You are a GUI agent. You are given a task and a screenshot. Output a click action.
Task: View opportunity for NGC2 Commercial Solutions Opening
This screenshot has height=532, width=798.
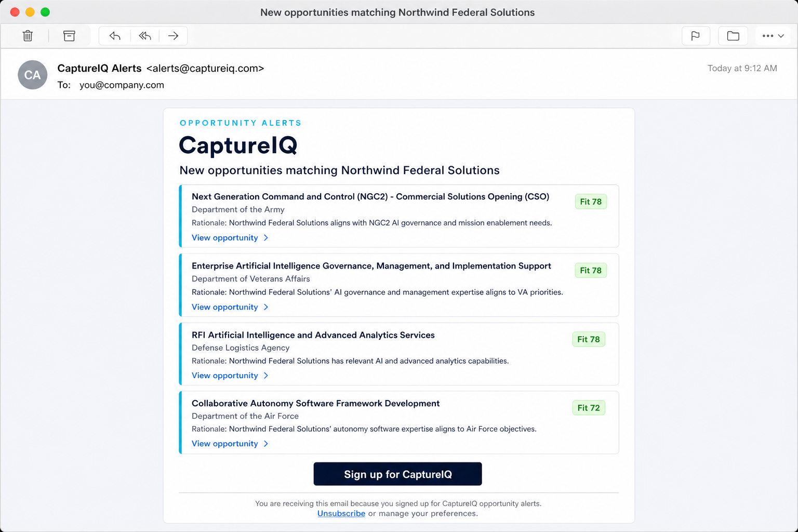point(225,237)
